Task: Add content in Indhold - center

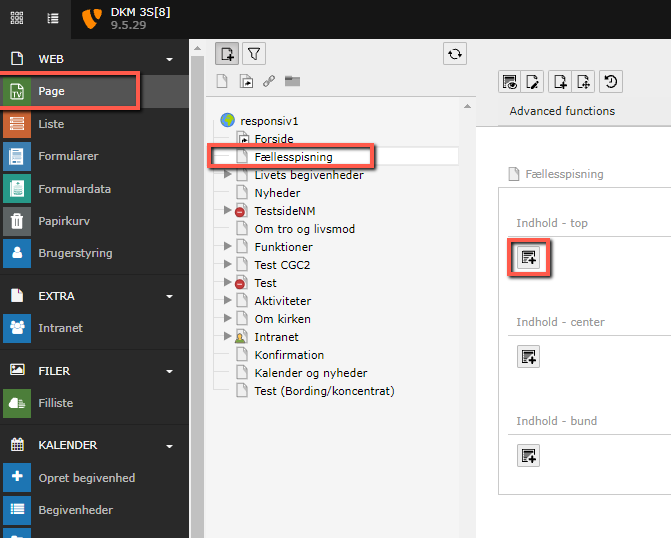Action: pyautogui.click(x=528, y=356)
